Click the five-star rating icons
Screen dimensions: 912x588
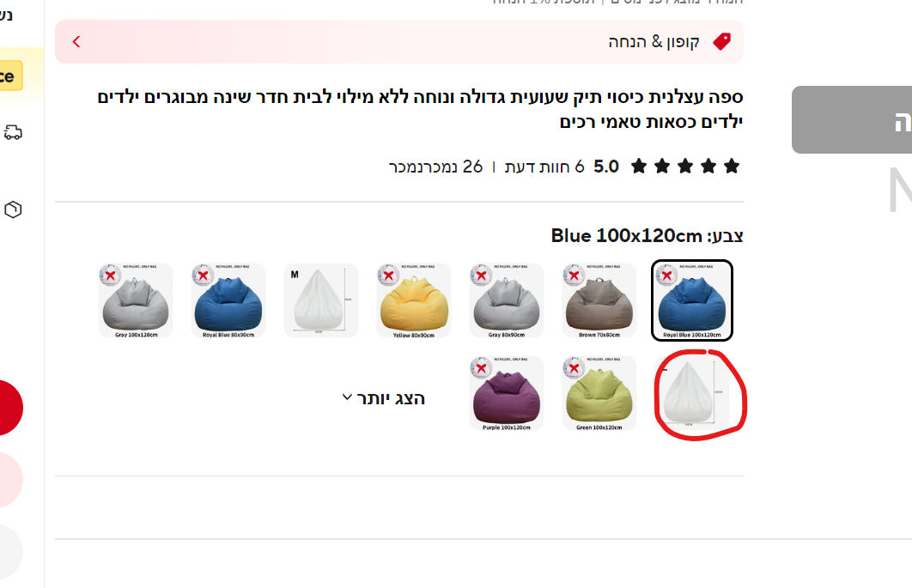pyautogui.click(x=685, y=167)
